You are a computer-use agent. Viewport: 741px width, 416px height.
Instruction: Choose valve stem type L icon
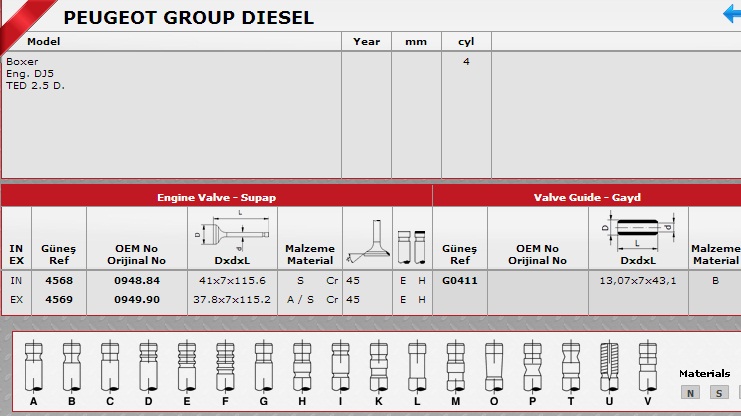[416, 366]
